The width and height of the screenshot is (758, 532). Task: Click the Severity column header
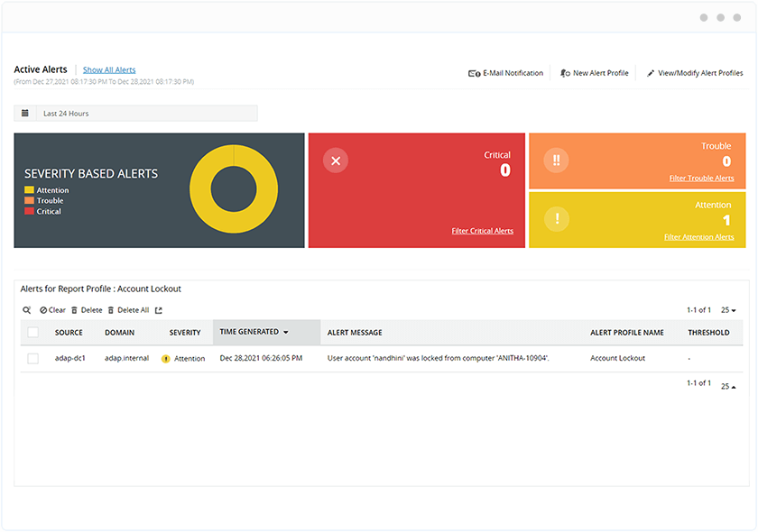185,333
